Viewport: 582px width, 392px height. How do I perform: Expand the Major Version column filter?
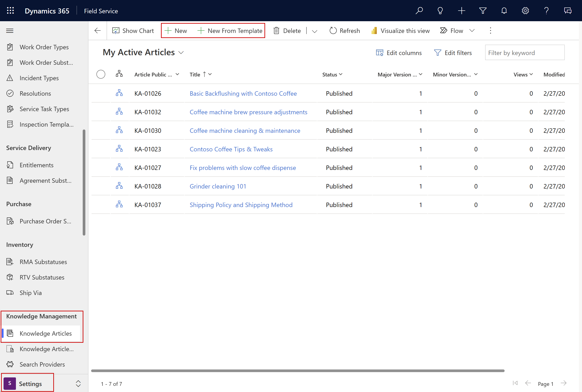coord(419,74)
